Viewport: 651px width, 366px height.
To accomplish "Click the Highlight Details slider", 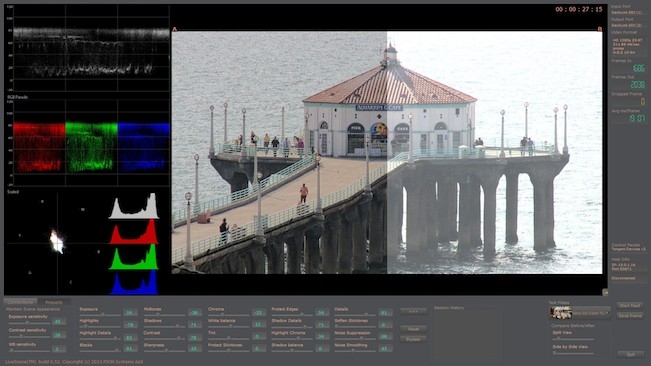I will pyautogui.click(x=100, y=338).
